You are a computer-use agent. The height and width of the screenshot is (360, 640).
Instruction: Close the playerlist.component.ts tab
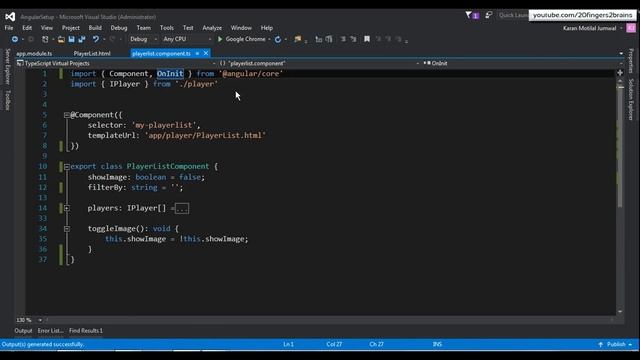206,53
